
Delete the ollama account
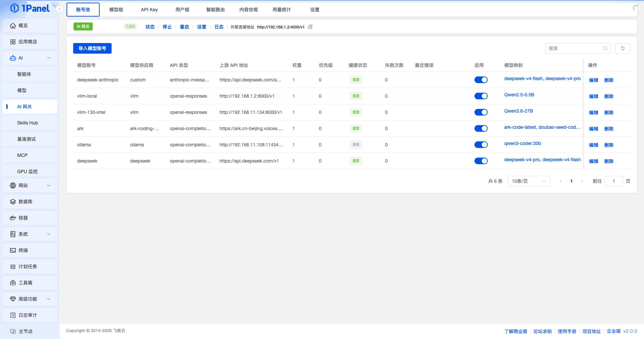pyautogui.click(x=609, y=145)
